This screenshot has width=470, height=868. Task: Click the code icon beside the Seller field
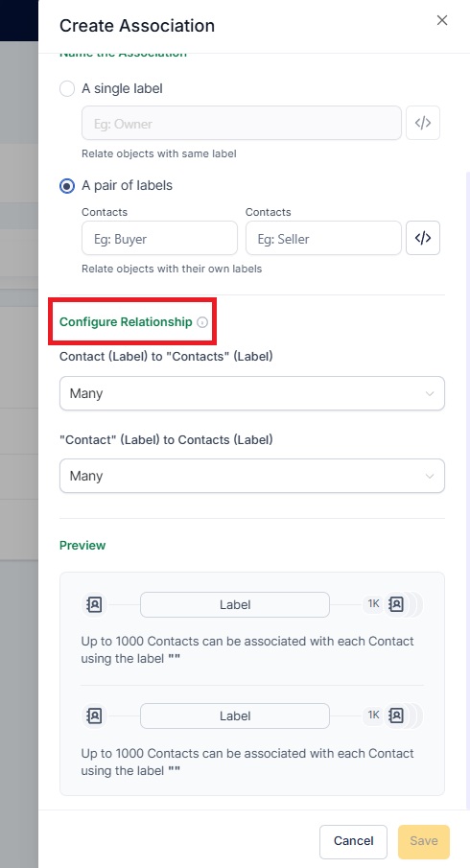pos(423,238)
